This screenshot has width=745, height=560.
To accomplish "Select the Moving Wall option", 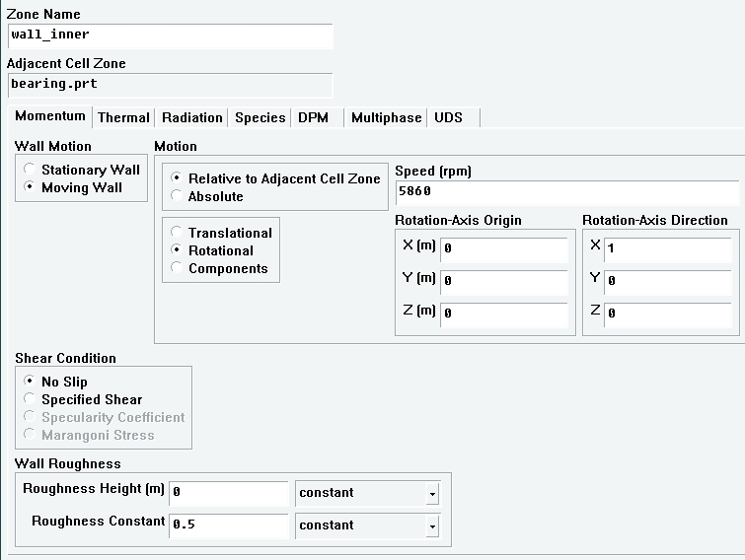I will 30,187.
